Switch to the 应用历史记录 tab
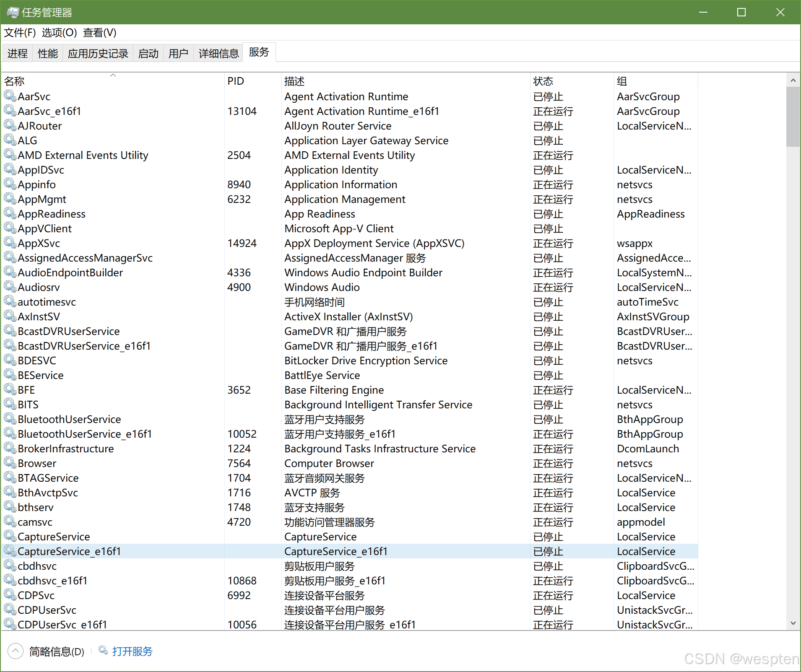The height and width of the screenshot is (672, 801). click(98, 53)
